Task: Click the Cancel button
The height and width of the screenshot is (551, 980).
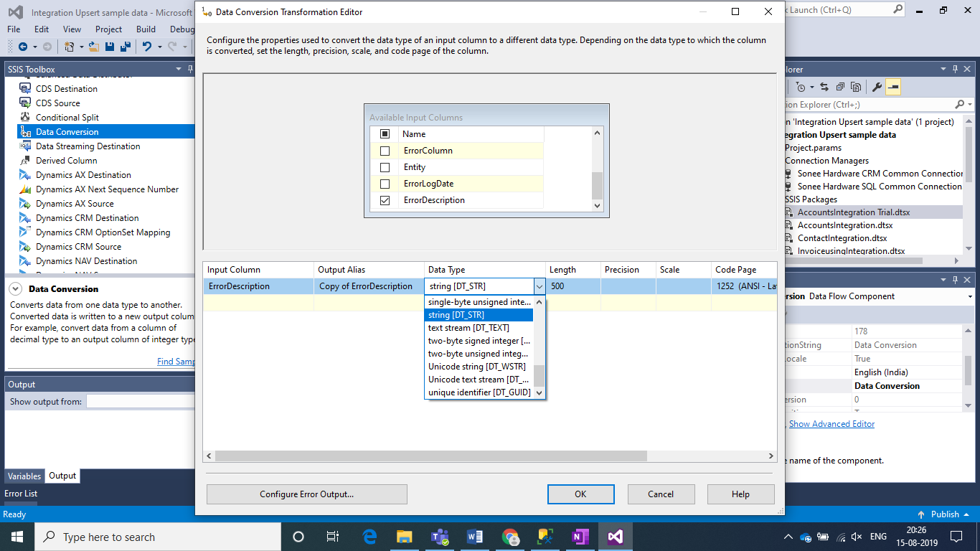Action: coord(661,494)
